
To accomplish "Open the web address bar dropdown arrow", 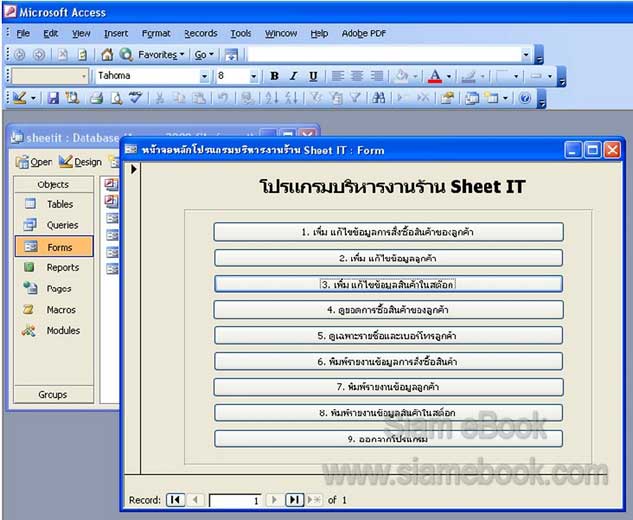I will [526, 55].
